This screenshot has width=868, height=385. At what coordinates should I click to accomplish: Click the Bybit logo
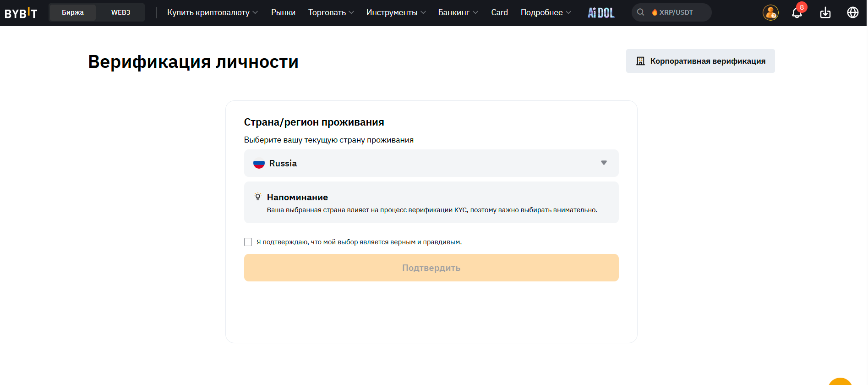tap(21, 13)
